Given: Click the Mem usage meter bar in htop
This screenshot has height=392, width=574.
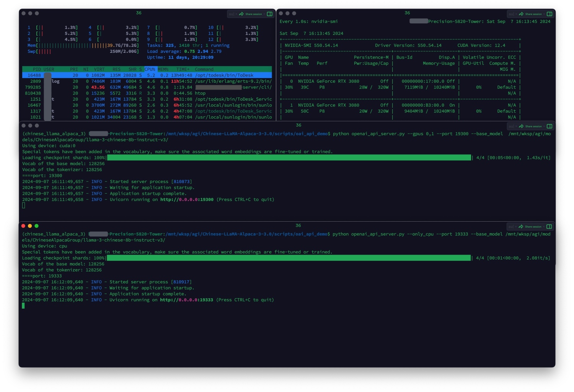Looking at the screenshot, I should (83, 46).
